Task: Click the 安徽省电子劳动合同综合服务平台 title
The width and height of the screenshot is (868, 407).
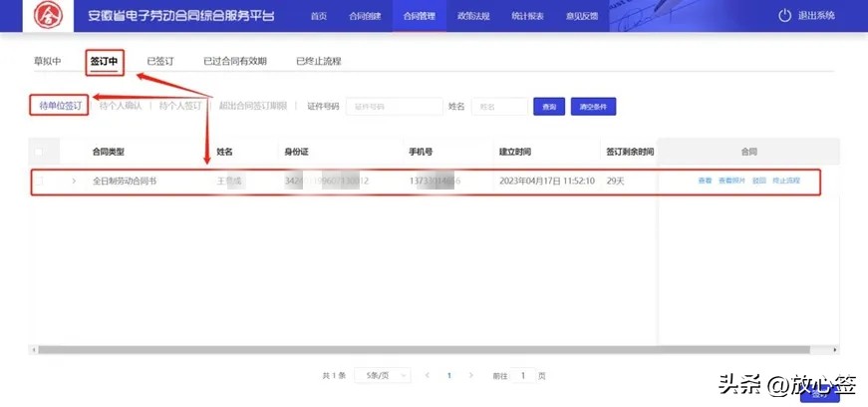Action: 181,16
